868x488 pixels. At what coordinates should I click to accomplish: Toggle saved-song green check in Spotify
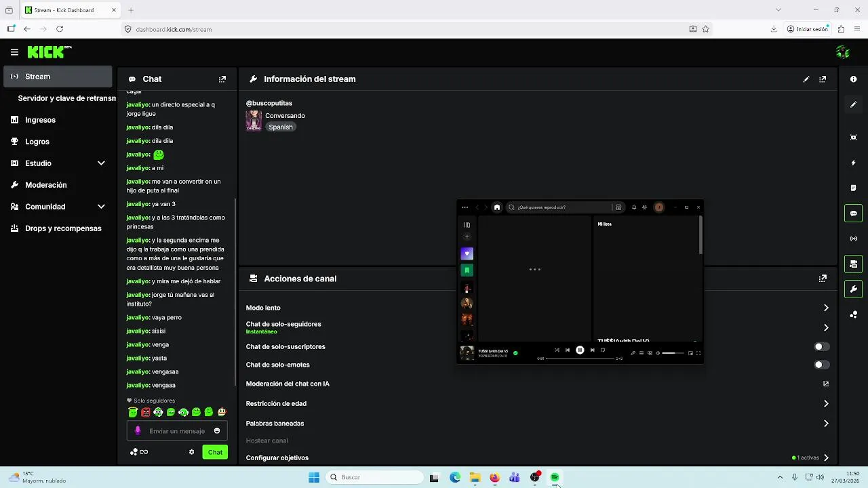tap(515, 352)
